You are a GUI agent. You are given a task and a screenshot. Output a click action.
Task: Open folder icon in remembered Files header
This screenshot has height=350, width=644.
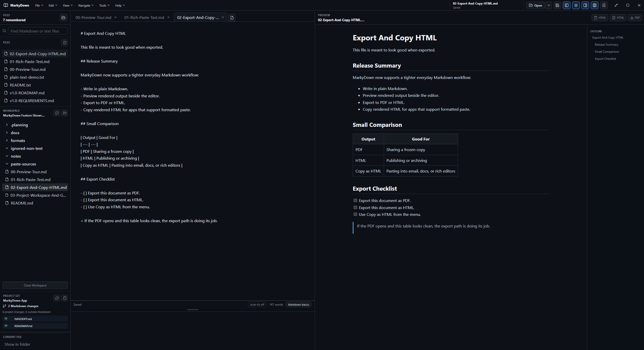pyautogui.click(x=63, y=18)
